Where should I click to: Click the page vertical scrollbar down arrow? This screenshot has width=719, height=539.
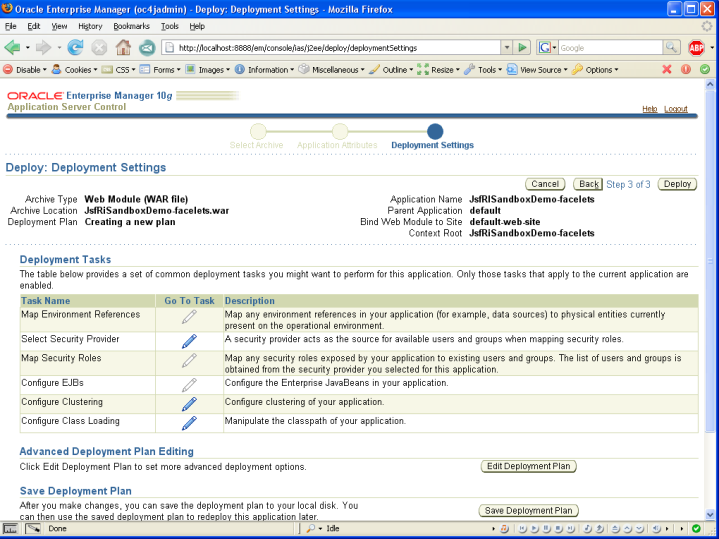(x=710, y=515)
